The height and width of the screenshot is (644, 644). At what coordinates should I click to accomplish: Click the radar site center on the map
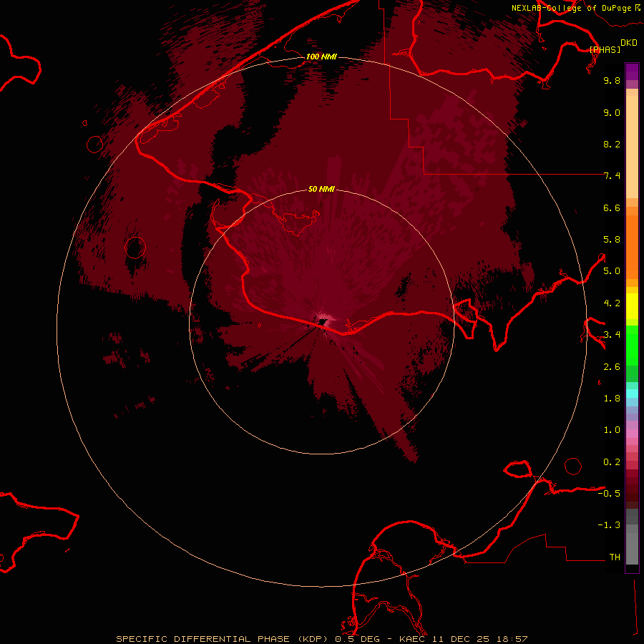(322, 323)
